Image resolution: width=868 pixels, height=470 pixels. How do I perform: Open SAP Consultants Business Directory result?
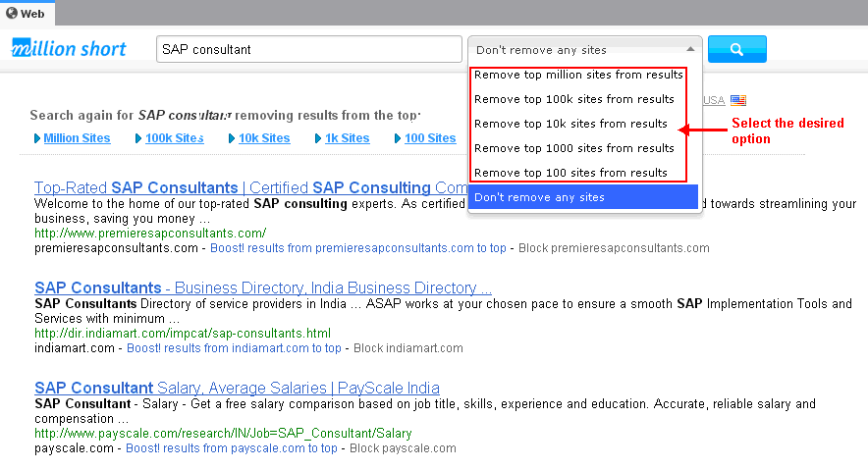pyautogui.click(x=263, y=287)
